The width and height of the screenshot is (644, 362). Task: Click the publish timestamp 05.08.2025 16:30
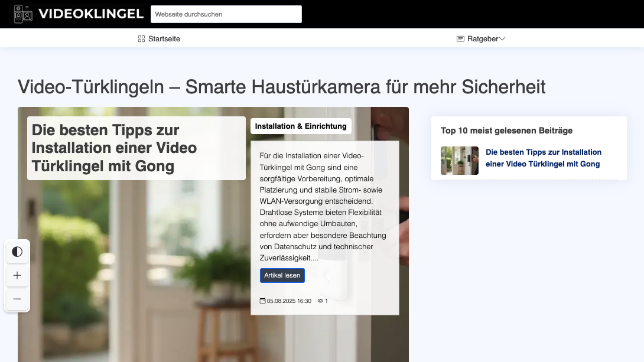point(288,301)
